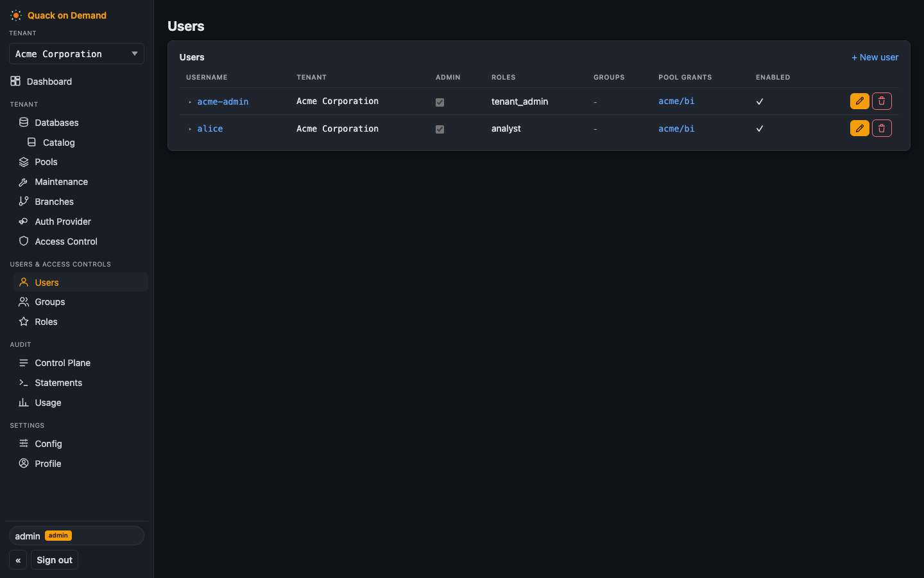This screenshot has width=924, height=578.
Task: Go to Auth Provider page
Action: tap(81, 221)
